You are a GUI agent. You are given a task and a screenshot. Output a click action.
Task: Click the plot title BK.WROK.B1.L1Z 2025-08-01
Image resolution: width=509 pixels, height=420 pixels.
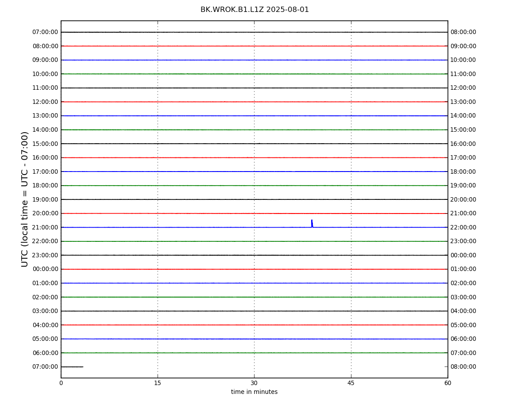pos(254,10)
